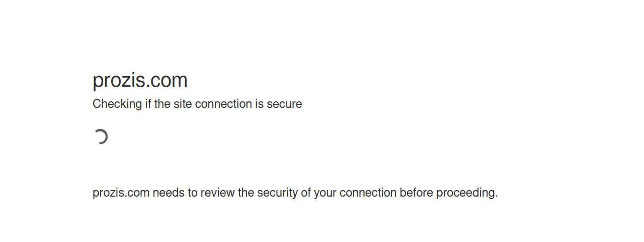Click the word 'before' in the bottom sentence
Image resolution: width=644 pixels, height=242 pixels.
[x=416, y=193]
